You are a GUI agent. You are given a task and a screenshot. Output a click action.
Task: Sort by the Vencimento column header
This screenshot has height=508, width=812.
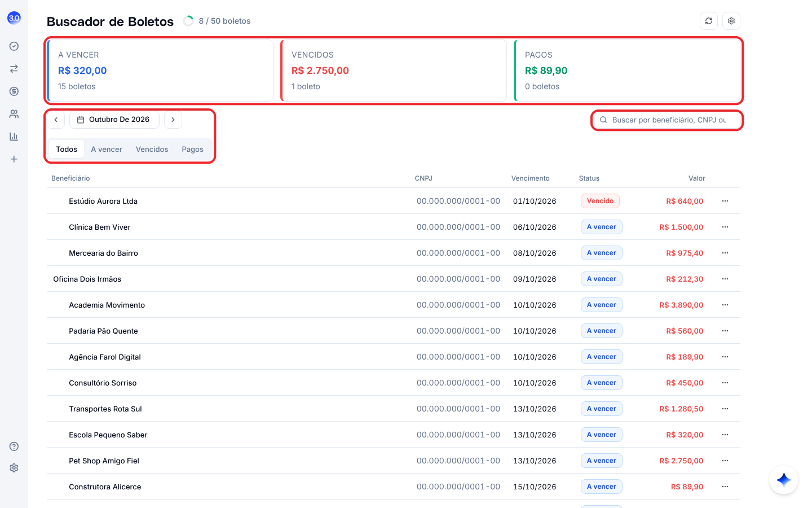coord(530,178)
